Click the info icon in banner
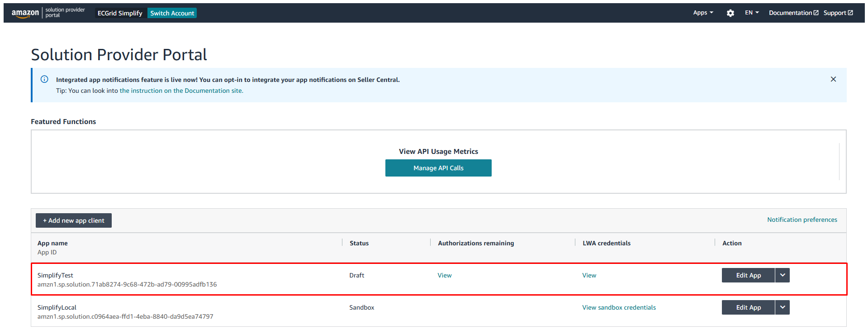Viewport: 868px width, 330px height. 44,79
